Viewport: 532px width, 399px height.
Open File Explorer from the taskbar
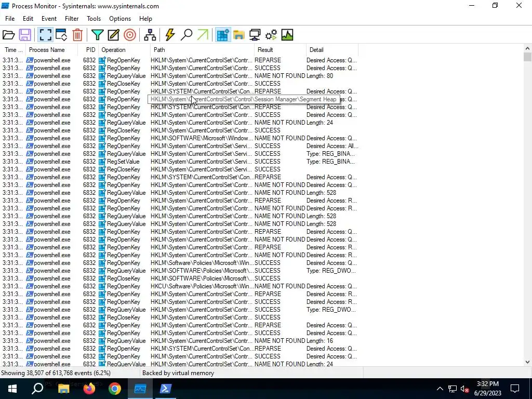point(63,389)
